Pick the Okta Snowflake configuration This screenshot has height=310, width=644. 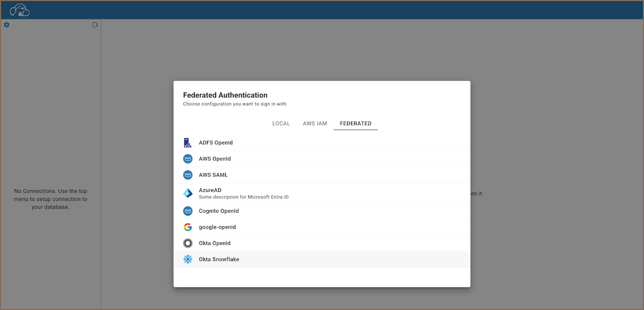click(219, 259)
